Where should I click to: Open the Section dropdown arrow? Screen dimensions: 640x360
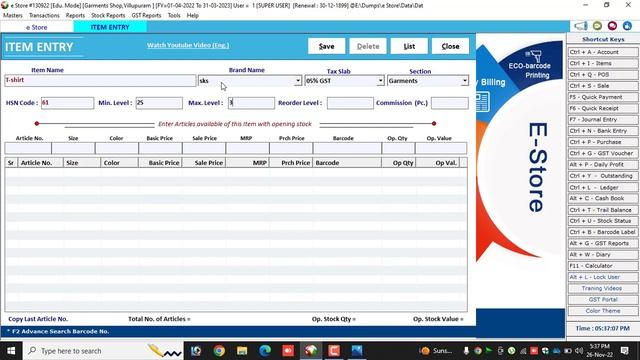pos(464,81)
